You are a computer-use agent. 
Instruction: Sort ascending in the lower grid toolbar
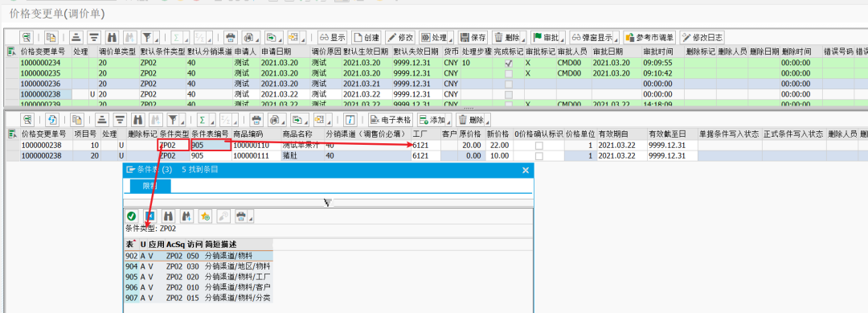(x=102, y=119)
